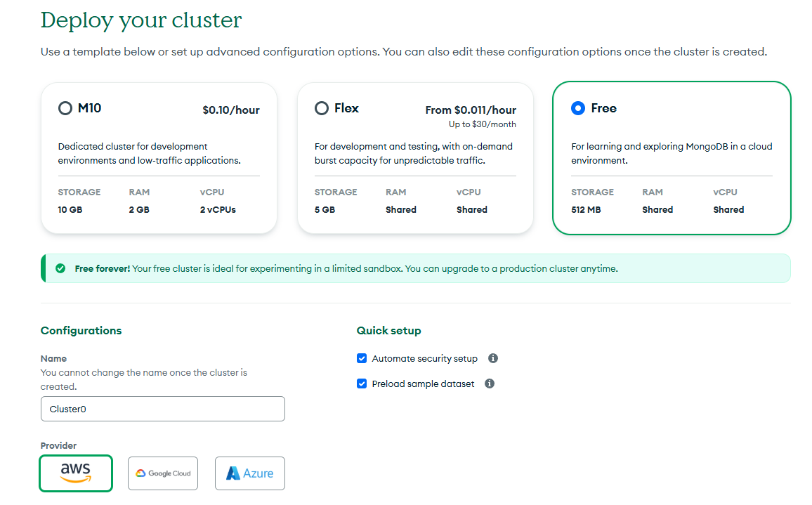812x505 pixels.
Task: Click the From $0.011/hour price text
Action: click(x=471, y=110)
